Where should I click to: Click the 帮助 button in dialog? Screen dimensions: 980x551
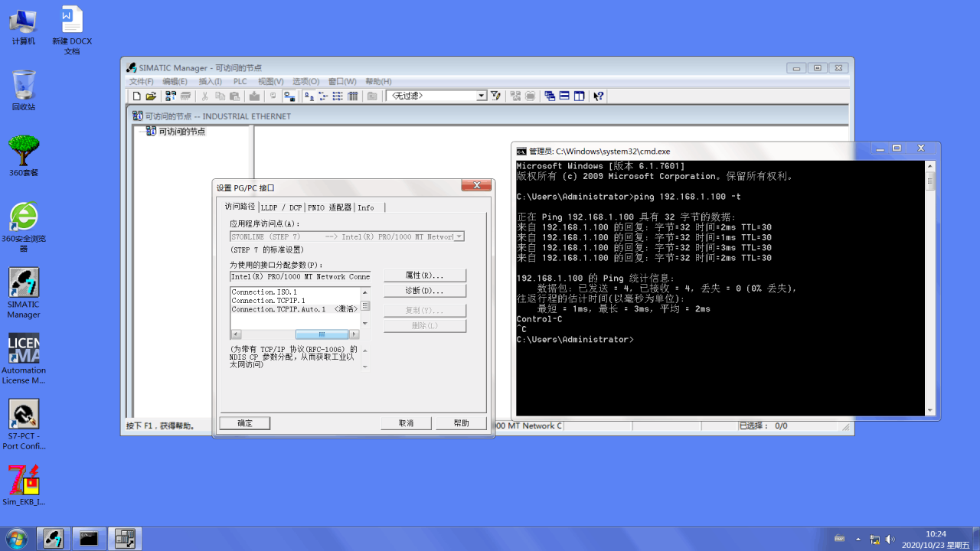click(x=461, y=423)
